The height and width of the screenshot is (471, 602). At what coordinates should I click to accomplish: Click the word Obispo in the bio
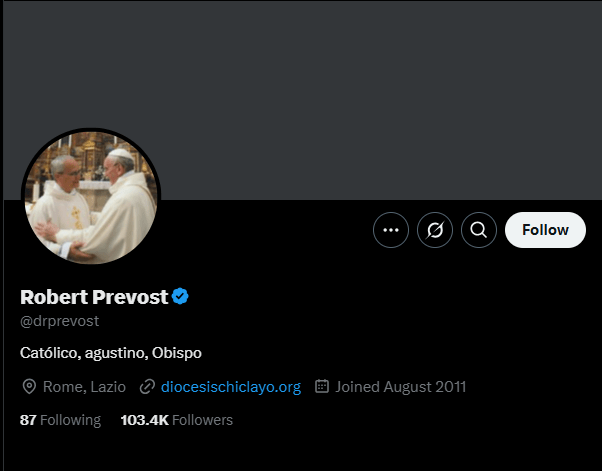[x=177, y=353]
